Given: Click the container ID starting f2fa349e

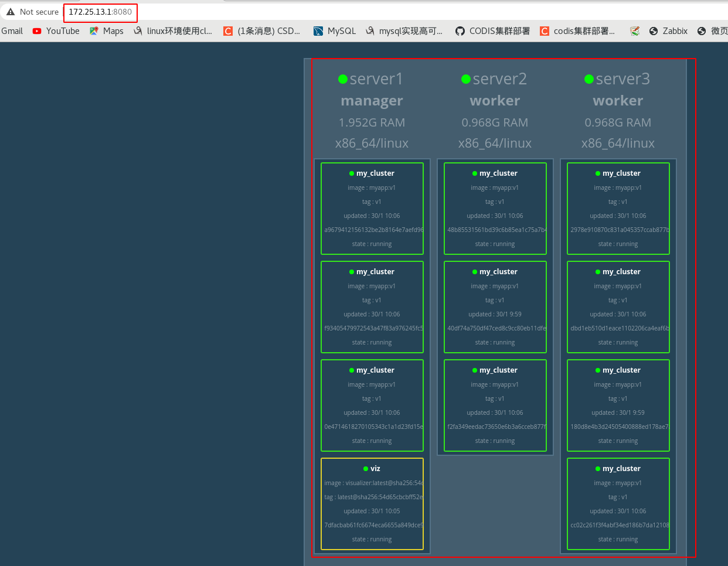Looking at the screenshot, I should [496, 427].
